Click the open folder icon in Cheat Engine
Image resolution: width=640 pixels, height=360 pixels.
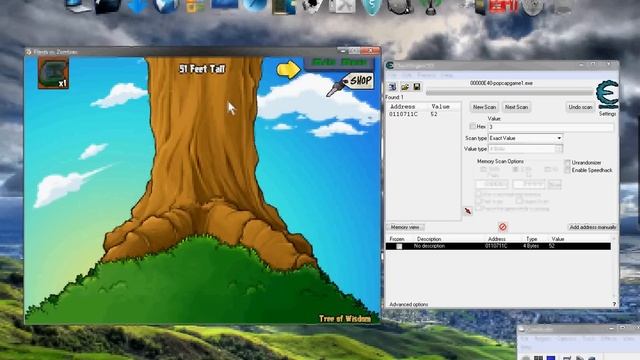405,87
